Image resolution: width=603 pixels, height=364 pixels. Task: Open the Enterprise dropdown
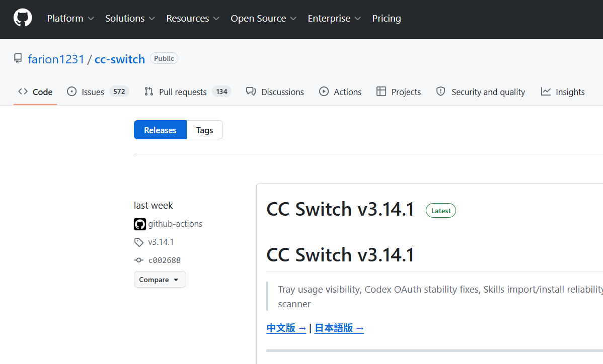tap(334, 19)
